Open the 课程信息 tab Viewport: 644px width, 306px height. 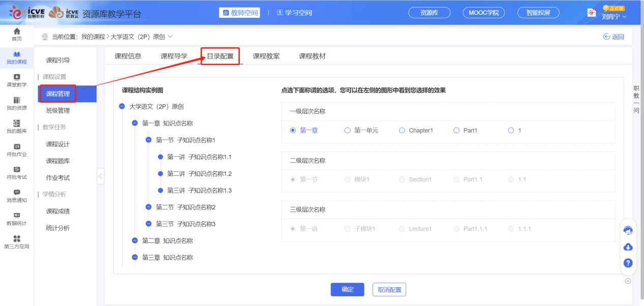pyautogui.click(x=129, y=55)
